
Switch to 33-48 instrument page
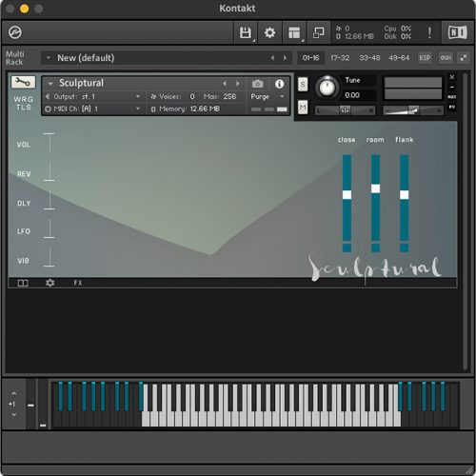(x=369, y=58)
